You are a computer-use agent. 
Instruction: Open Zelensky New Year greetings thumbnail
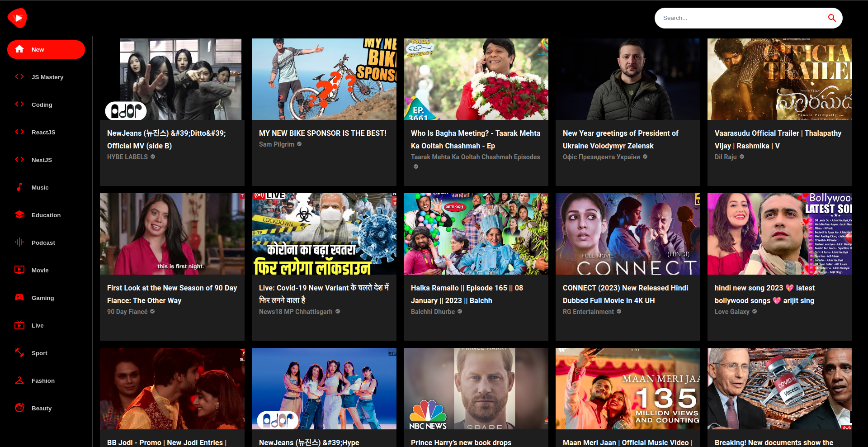[x=628, y=79]
